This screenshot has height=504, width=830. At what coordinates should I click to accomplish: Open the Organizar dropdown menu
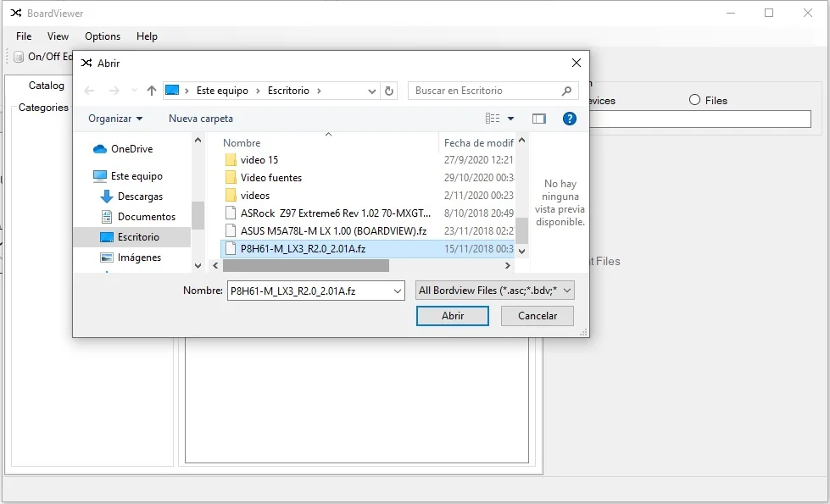click(115, 119)
